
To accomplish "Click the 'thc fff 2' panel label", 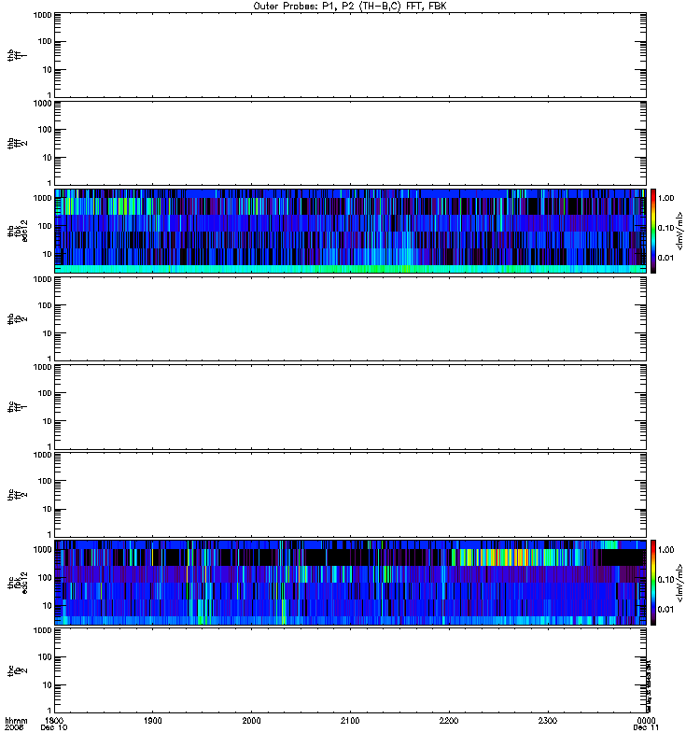I will (x=17, y=495).
